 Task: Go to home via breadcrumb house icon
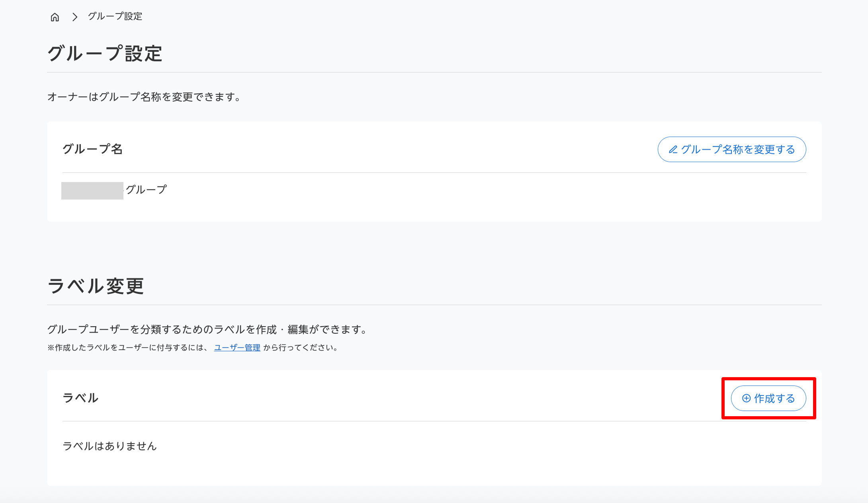click(55, 17)
